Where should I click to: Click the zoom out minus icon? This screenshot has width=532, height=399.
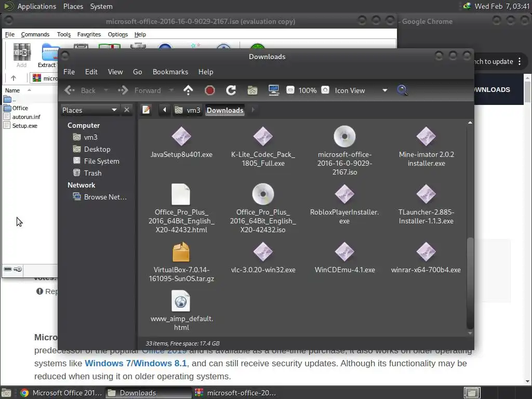(x=290, y=90)
